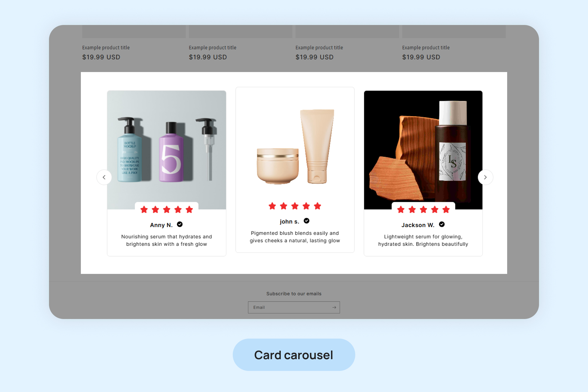This screenshot has width=588, height=392.
Task: Open the second Example product title link
Action: [212, 48]
